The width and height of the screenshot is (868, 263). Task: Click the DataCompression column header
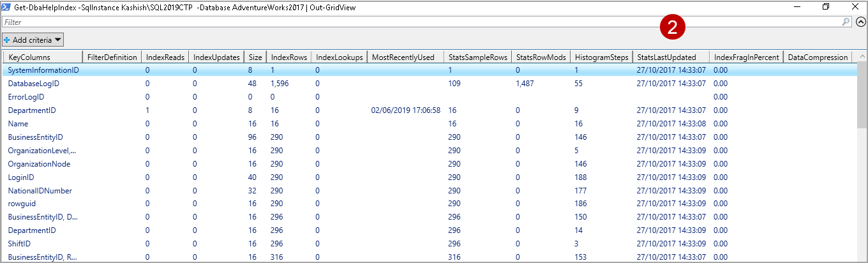point(817,57)
